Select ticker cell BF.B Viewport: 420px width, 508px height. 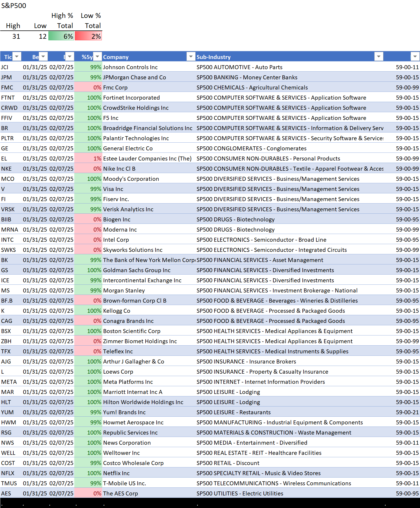coord(11,300)
